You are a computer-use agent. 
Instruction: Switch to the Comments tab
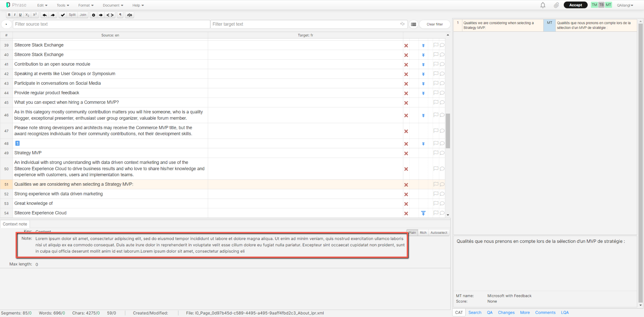click(545, 313)
